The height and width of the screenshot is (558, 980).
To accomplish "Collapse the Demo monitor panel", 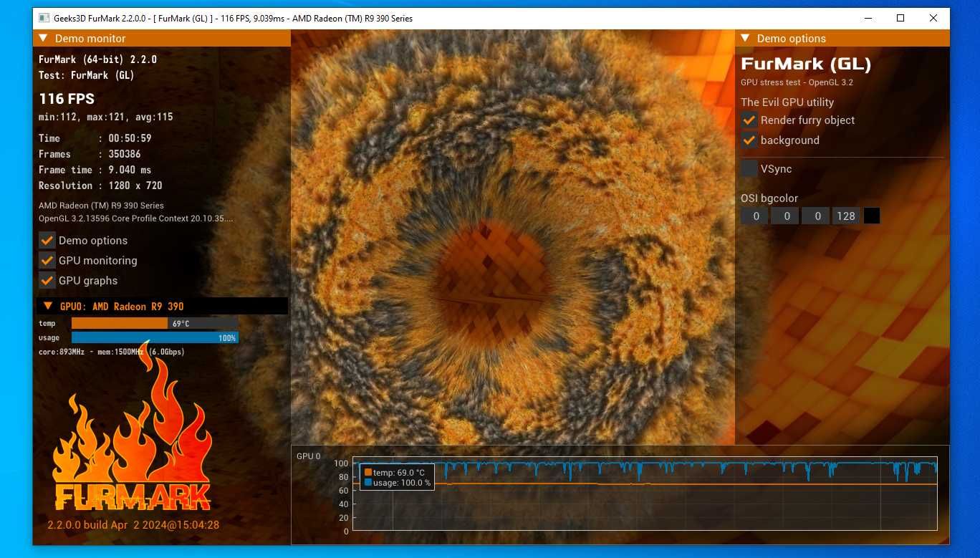I will coord(44,39).
